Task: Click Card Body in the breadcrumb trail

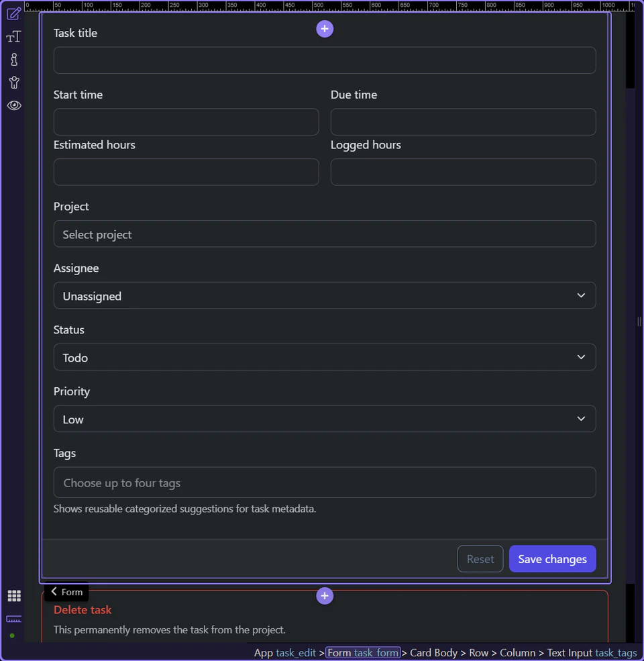Action: pyautogui.click(x=434, y=652)
